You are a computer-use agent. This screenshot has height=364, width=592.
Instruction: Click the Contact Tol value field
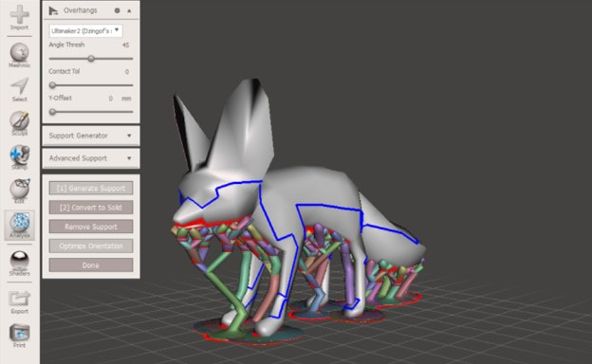[127, 72]
